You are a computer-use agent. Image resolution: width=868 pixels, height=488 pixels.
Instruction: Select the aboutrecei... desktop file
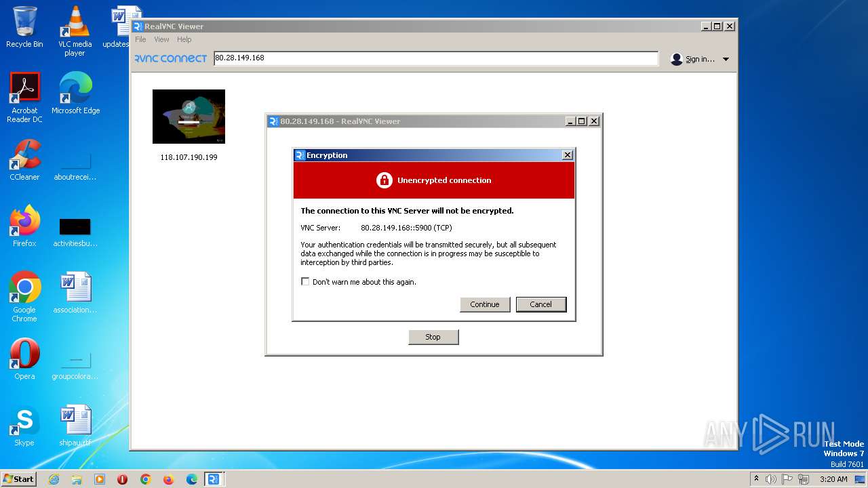click(x=75, y=166)
